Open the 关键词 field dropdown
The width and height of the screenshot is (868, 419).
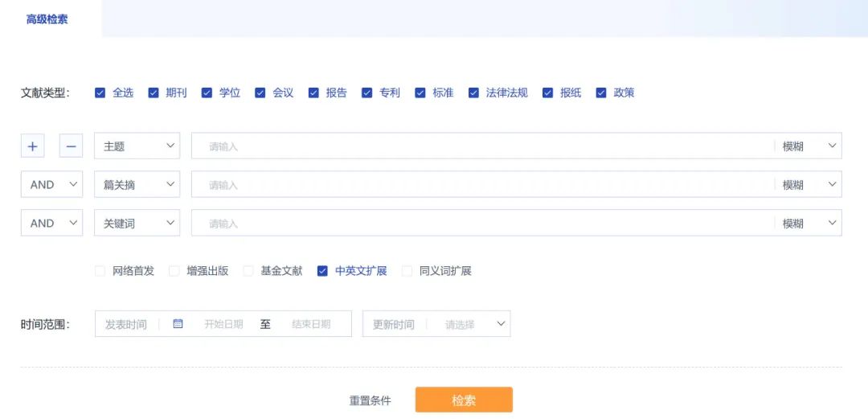coord(137,224)
